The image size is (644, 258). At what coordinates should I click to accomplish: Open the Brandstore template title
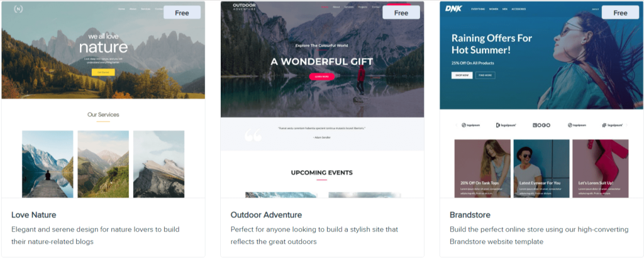(470, 215)
